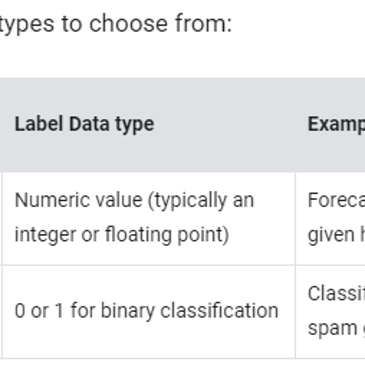
Task: Click the "Numeric value (typically an" line
Action: [x=134, y=200]
